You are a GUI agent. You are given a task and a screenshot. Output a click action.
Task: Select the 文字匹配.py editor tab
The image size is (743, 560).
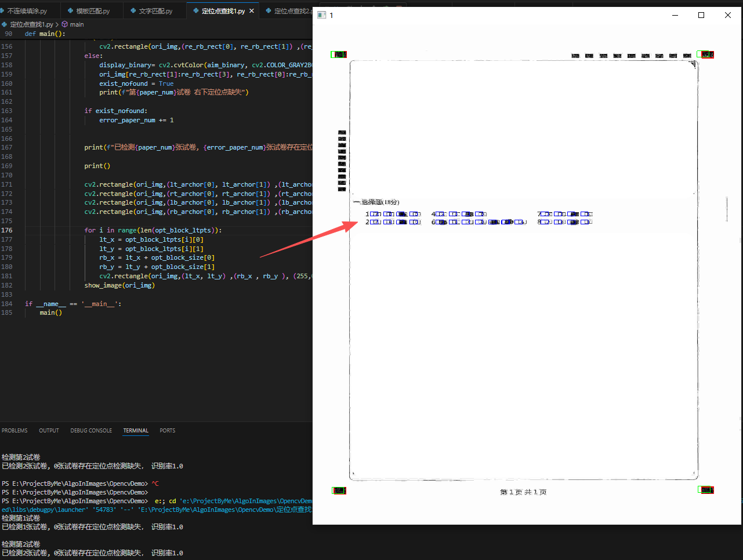pyautogui.click(x=155, y=11)
